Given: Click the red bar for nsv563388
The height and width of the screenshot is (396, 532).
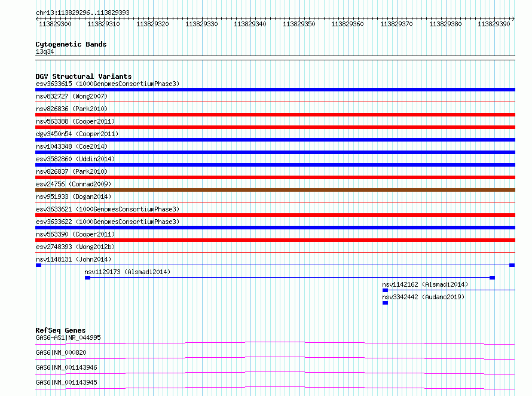Looking at the screenshot, I should [x=275, y=127].
